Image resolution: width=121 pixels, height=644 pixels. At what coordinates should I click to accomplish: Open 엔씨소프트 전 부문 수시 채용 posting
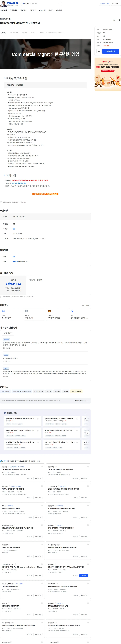[x=11, y=509]
